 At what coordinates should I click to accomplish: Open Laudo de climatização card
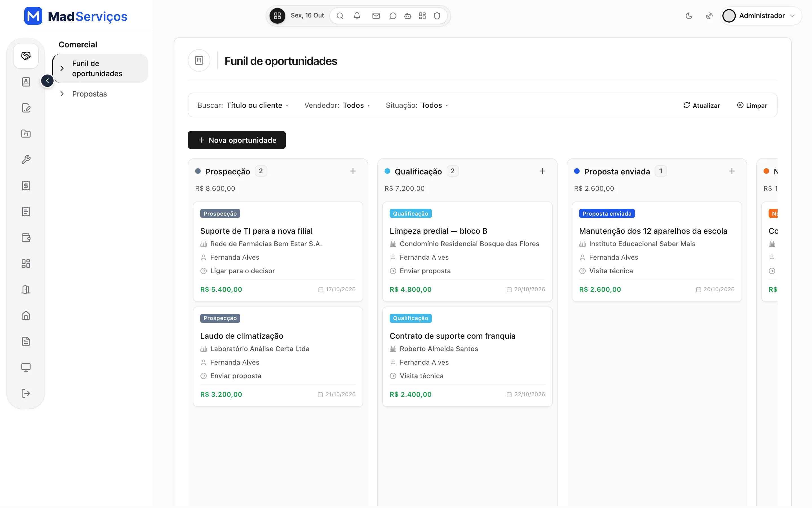278,356
